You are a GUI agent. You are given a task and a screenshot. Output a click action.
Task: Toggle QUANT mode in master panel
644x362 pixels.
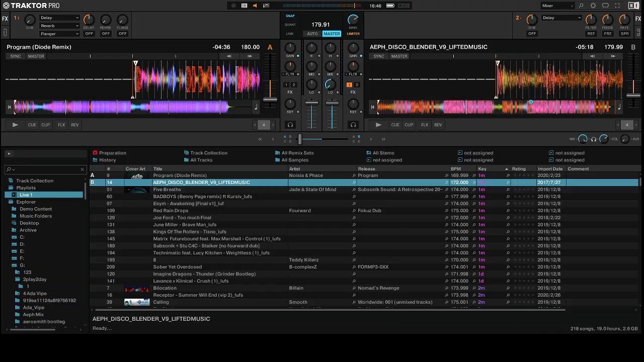pos(290,25)
